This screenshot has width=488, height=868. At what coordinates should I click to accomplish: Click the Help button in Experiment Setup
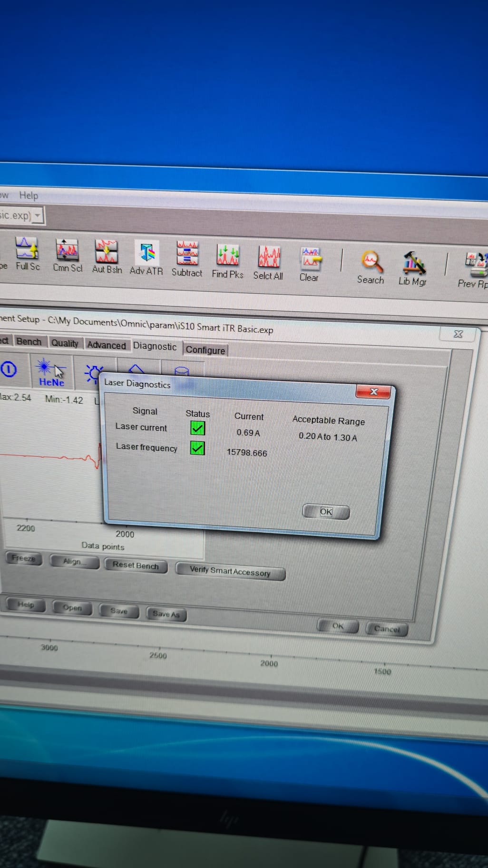(x=26, y=604)
